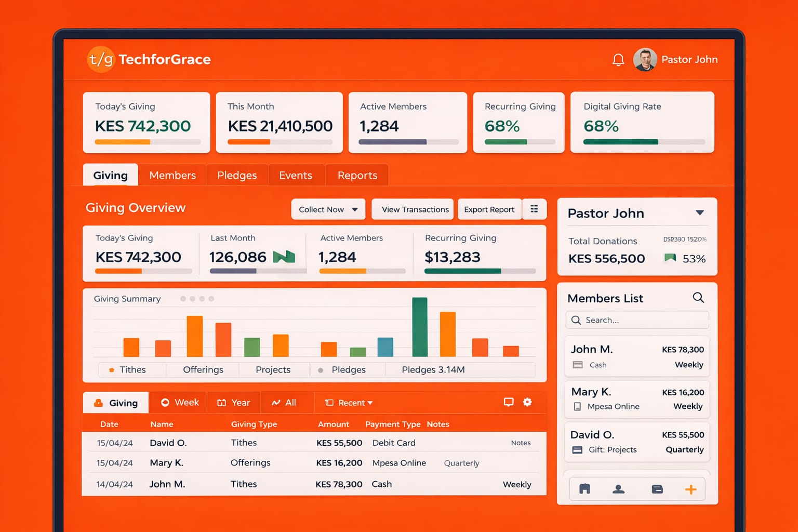The image size is (798, 532).
Task: Toggle the Offerings legend in the chart
Action: (x=203, y=370)
